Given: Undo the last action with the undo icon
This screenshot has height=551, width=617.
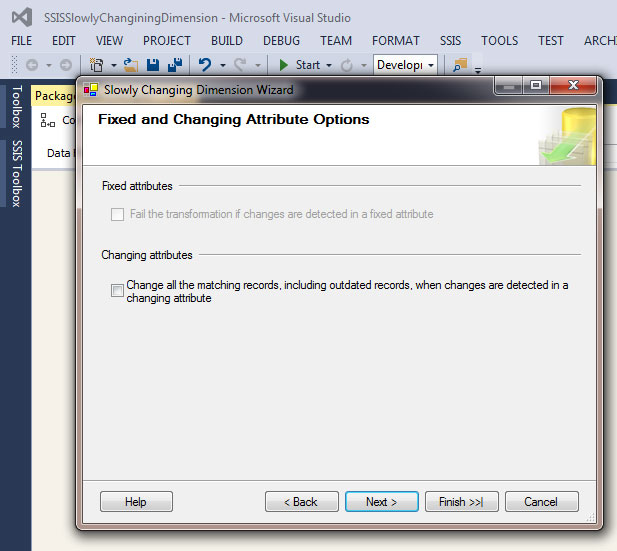Looking at the screenshot, I should click(205, 65).
